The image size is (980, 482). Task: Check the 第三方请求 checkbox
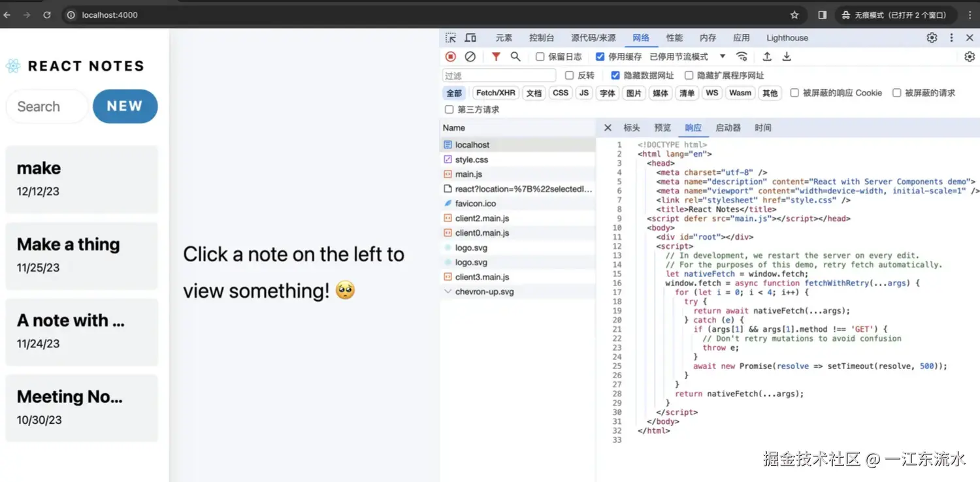449,110
